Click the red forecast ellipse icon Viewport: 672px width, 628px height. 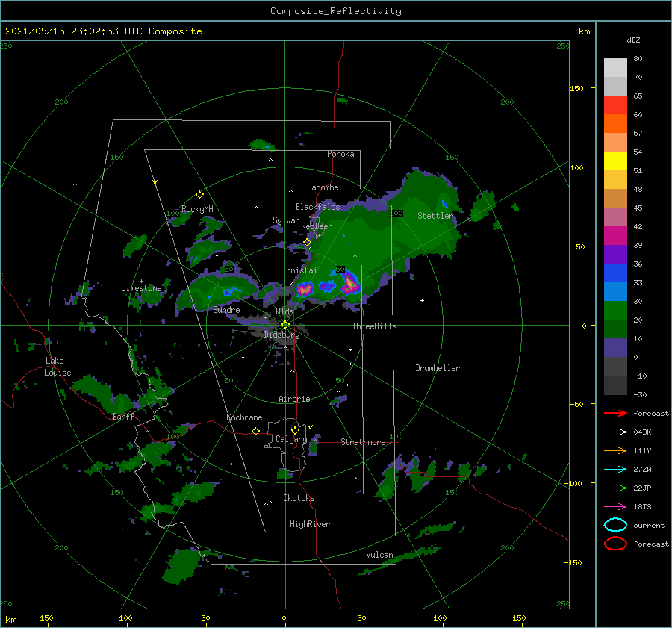615,544
